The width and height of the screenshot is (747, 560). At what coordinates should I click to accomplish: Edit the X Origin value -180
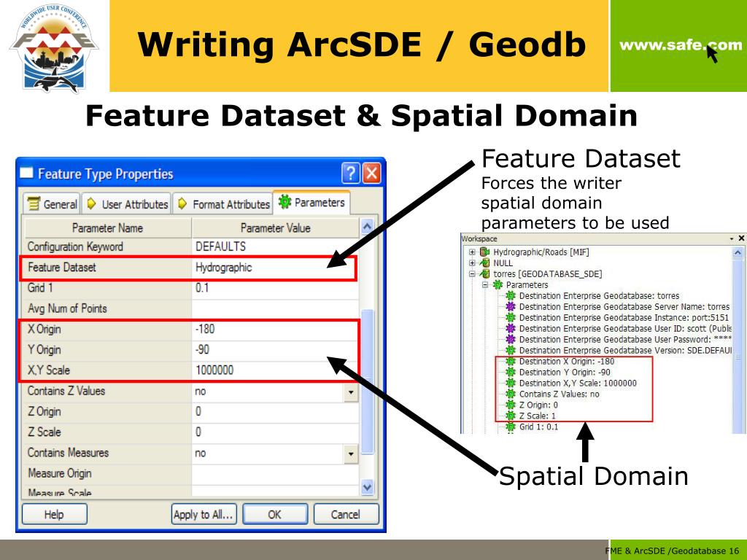(275, 329)
